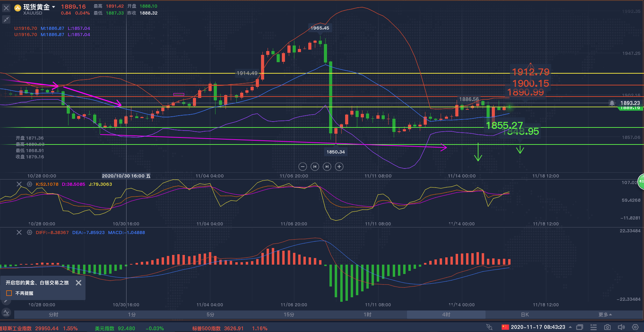Click the China flag icon

click(505, 327)
